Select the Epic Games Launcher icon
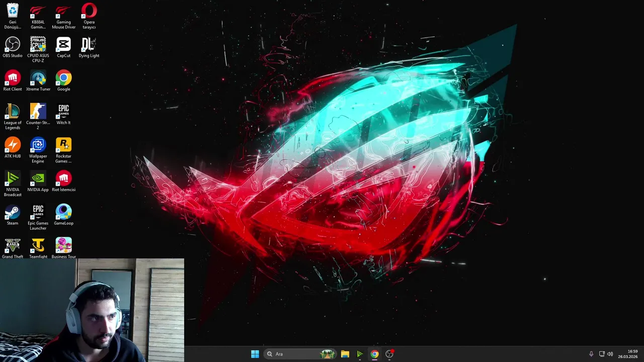644x362 pixels. click(38, 217)
